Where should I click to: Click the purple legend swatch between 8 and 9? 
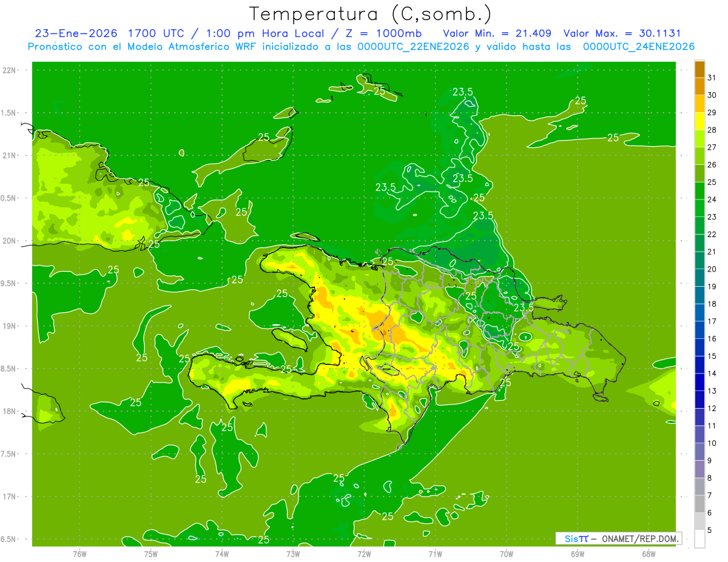699,469
